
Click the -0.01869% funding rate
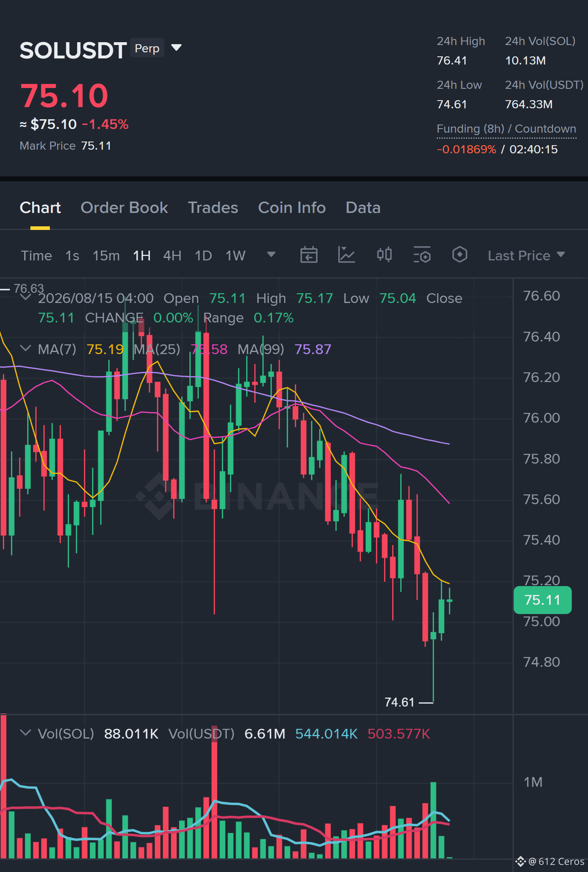(466, 149)
